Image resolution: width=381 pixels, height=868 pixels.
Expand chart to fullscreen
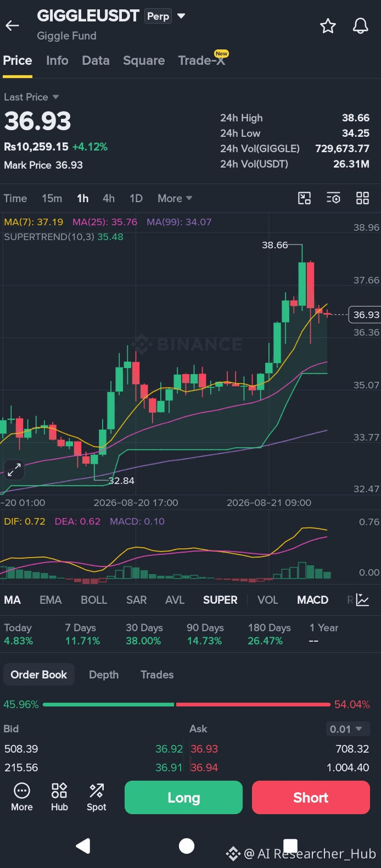point(14,469)
